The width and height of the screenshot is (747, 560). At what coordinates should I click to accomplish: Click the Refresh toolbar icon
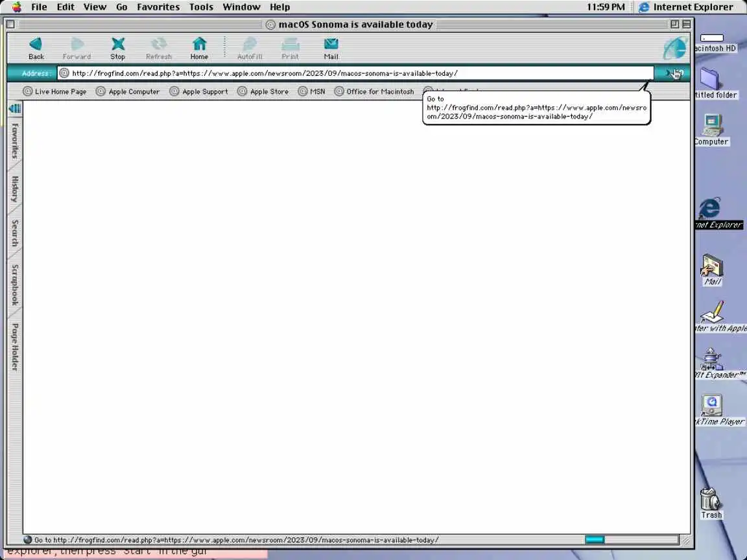point(159,49)
